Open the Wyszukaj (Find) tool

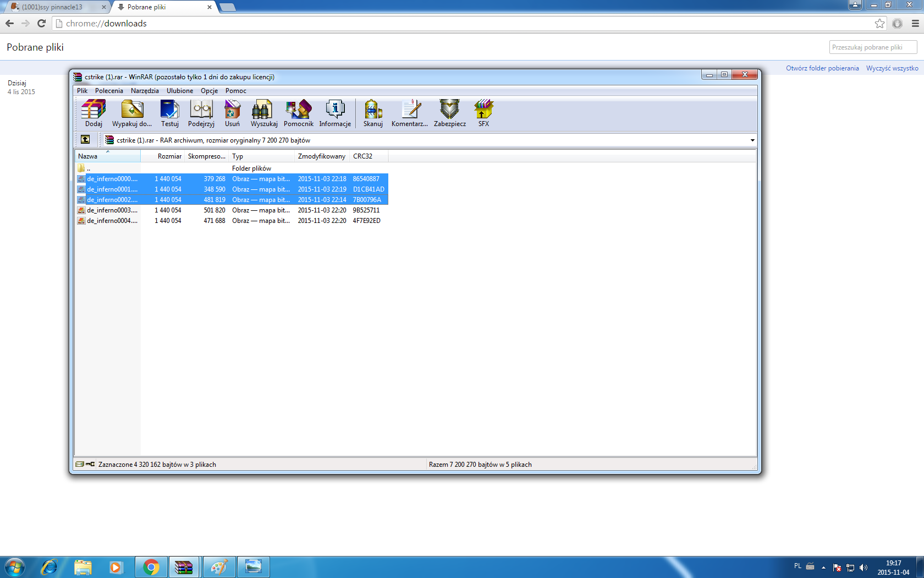[x=263, y=113]
